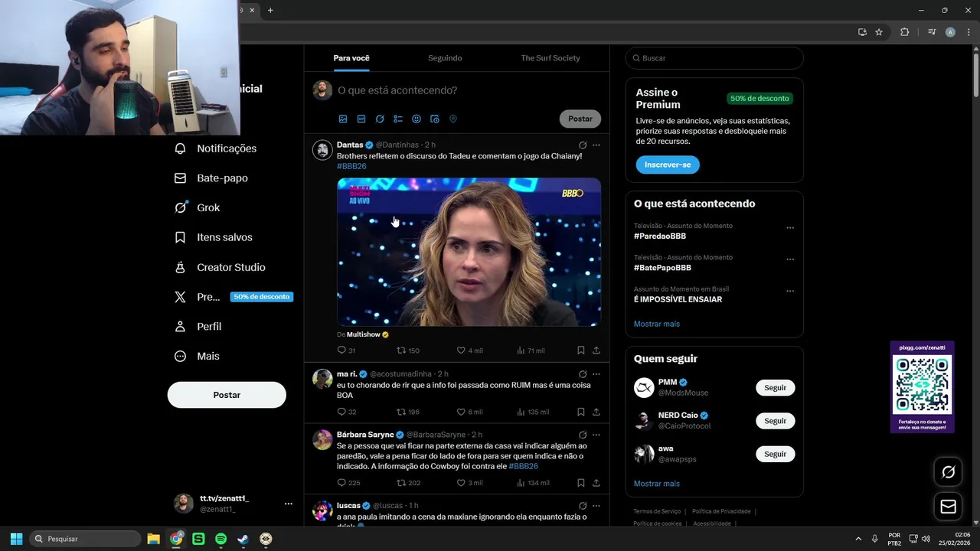The image size is (980, 551).
Task: Open Grok from the sidebar
Action: pyautogui.click(x=198, y=207)
